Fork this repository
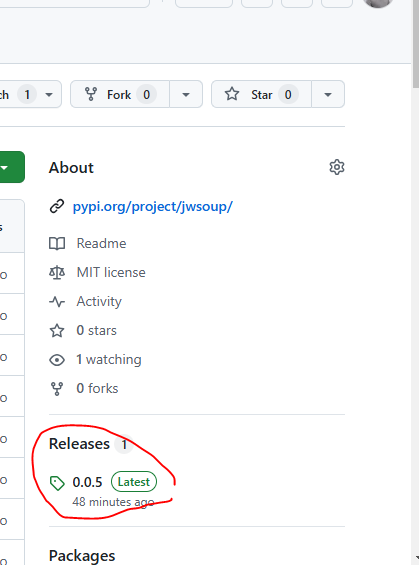Viewport: 419px width, 565px height. click(x=120, y=94)
